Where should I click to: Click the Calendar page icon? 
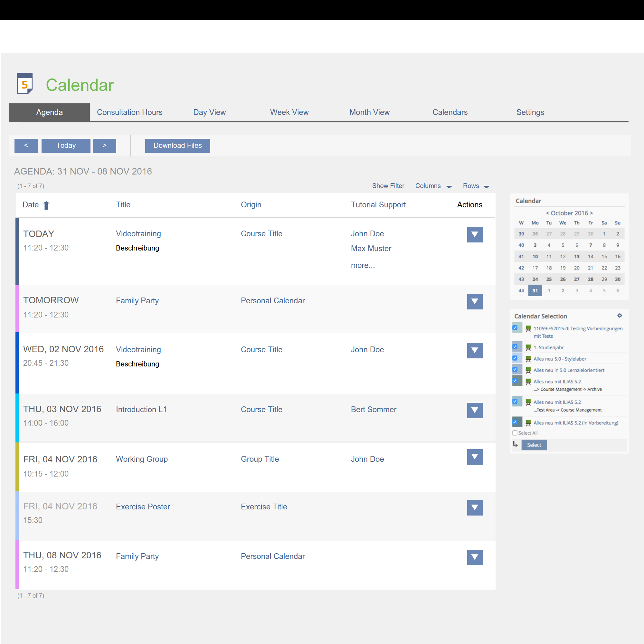point(25,84)
